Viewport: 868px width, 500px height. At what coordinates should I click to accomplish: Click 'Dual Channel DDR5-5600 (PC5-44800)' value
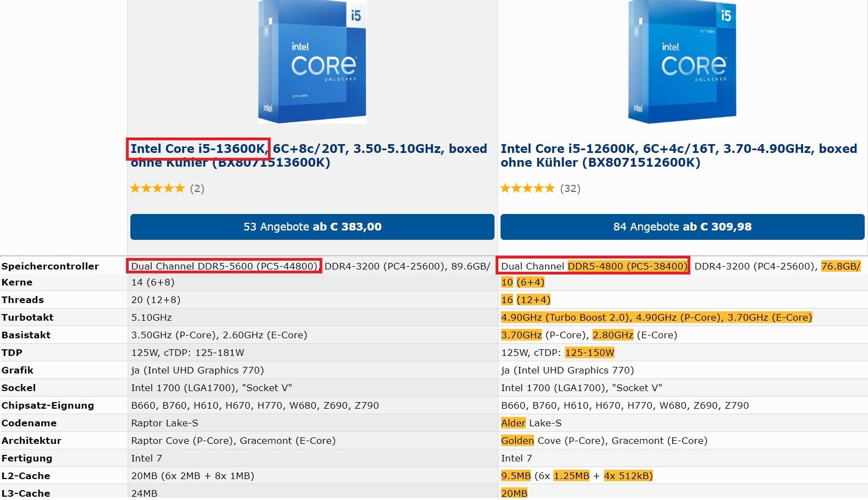pos(224,266)
